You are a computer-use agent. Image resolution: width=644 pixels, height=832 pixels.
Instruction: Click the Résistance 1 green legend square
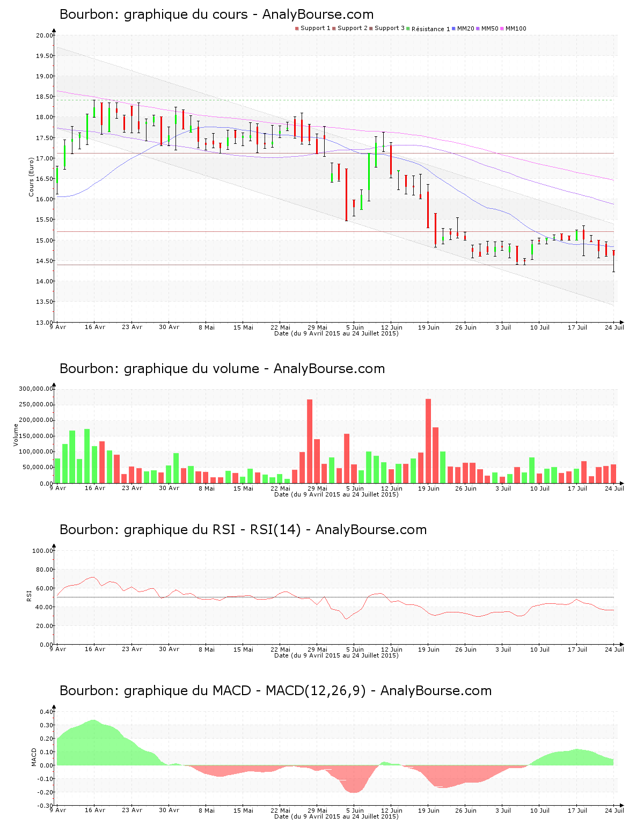(408, 28)
